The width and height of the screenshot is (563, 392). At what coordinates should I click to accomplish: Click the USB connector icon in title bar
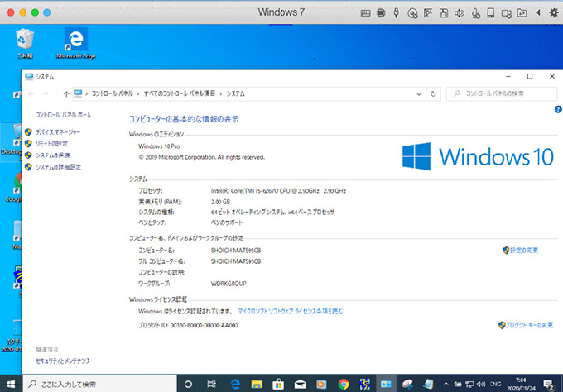pos(397,13)
